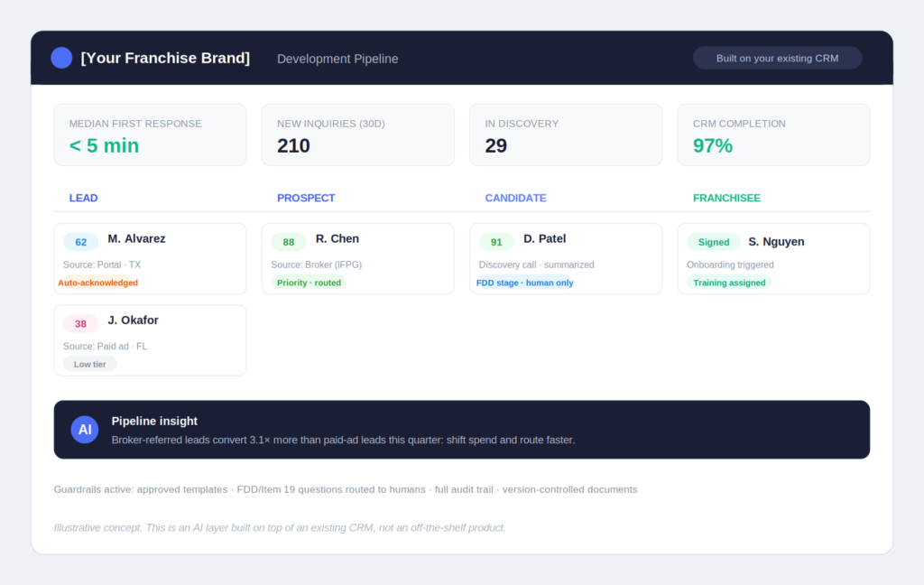The width and height of the screenshot is (924, 585).
Task: Click the [Your Franchise Brand] title
Action: pyautogui.click(x=165, y=58)
